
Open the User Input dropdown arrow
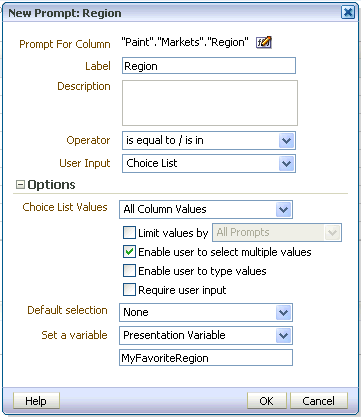click(x=286, y=163)
